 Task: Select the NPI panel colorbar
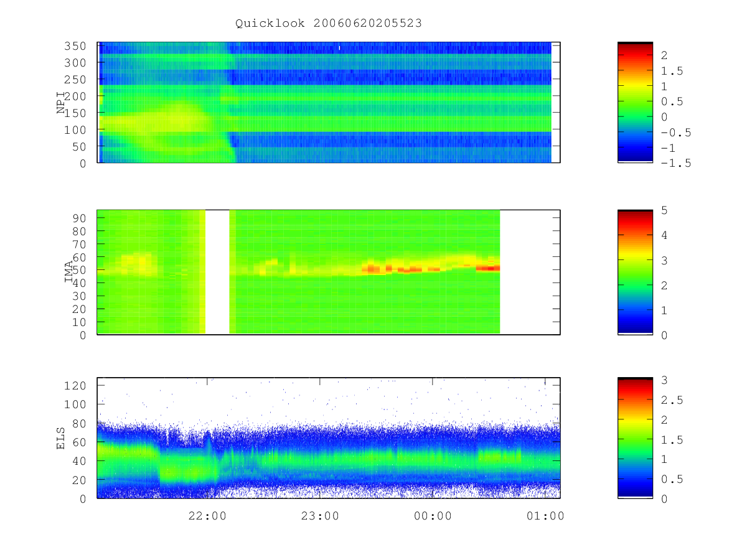[x=635, y=103]
